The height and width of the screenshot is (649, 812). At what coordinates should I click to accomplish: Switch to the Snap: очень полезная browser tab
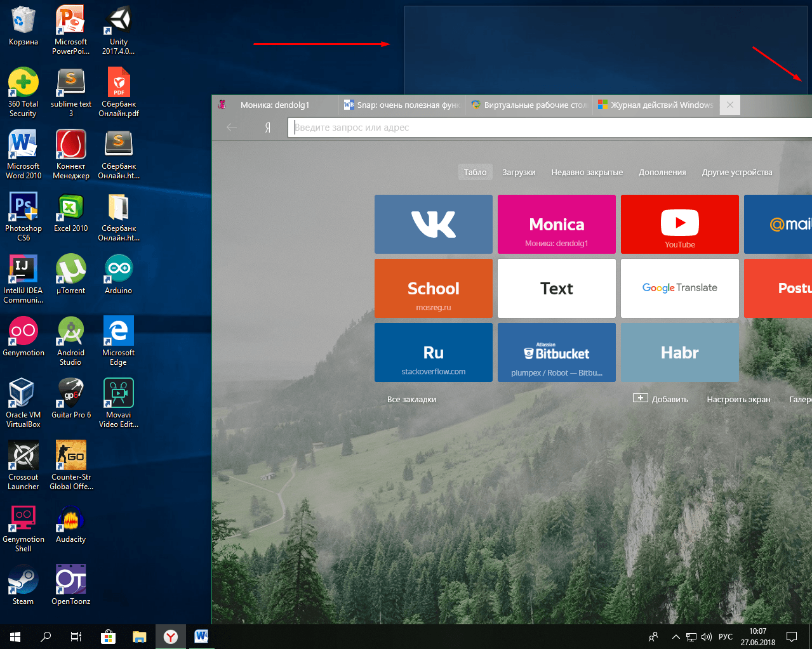coord(401,105)
